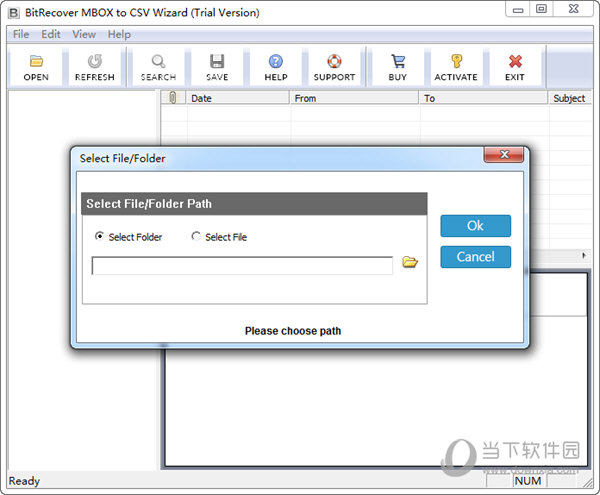Screen dimensions: 600x495
Task: Open HELP from the toolbar
Action: click(x=276, y=67)
